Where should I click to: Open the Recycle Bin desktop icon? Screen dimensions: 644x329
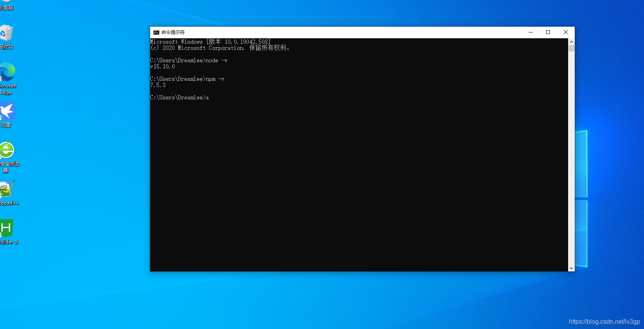click(6, 37)
